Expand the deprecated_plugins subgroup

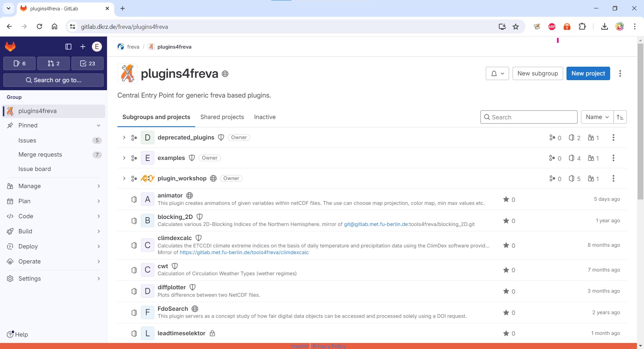click(x=124, y=137)
